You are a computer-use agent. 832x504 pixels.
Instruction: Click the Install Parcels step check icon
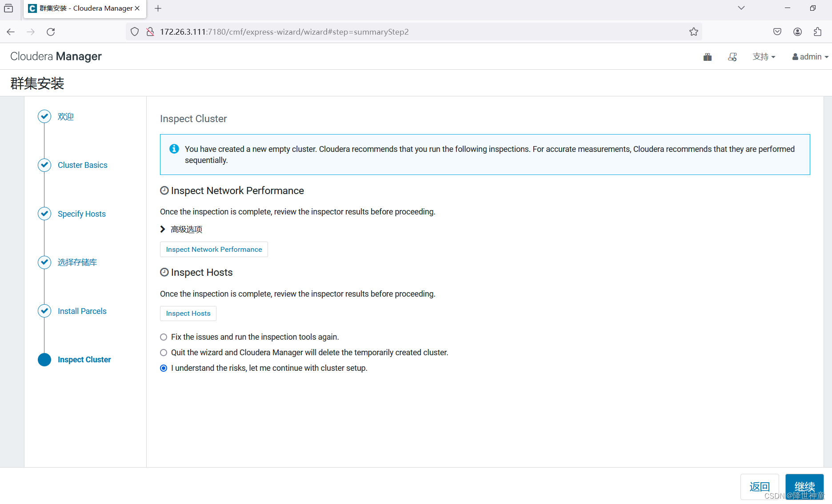[44, 311]
